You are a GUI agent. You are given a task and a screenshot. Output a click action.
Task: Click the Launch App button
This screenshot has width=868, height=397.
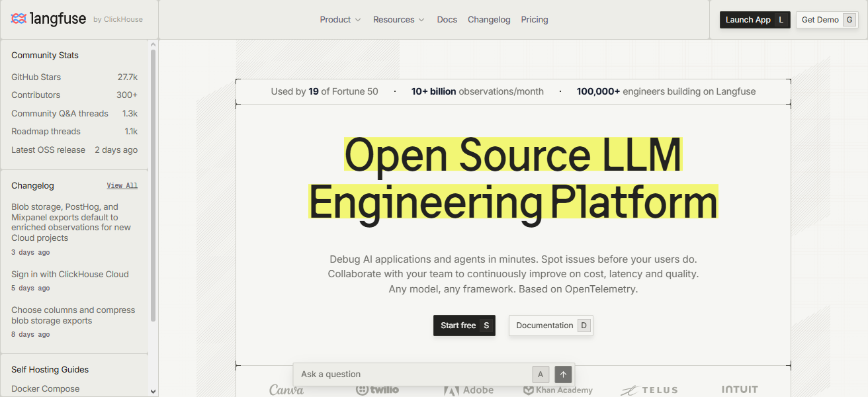(x=755, y=20)
